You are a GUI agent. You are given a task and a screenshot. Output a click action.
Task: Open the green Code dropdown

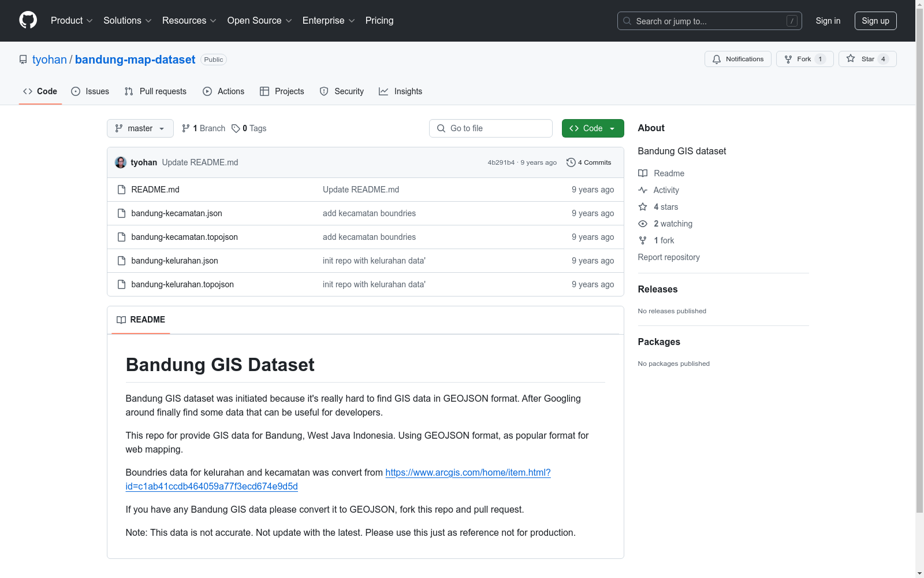(593, 128)
